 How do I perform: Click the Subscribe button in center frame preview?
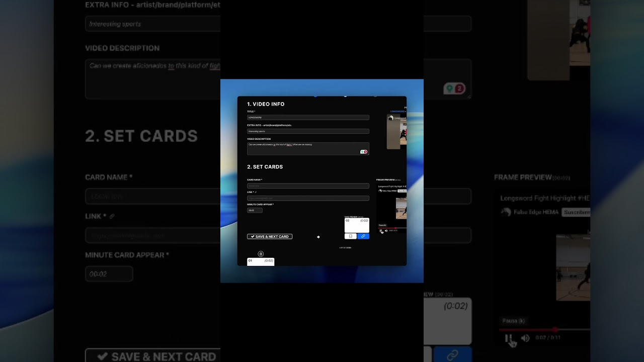tap(402, 191)
